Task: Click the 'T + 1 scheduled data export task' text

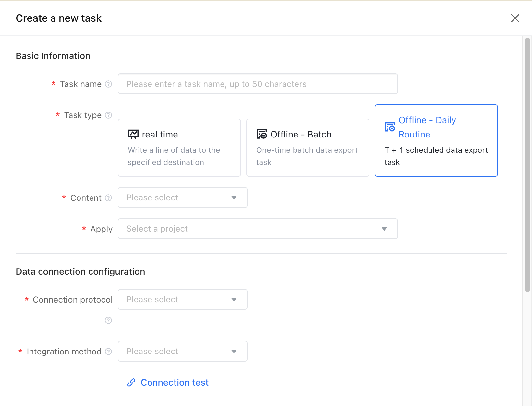Action: point(436,156)
